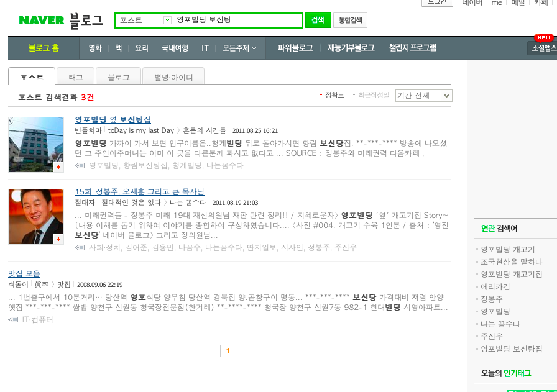Click the 통합검색 button

click(x=350, y=21)
